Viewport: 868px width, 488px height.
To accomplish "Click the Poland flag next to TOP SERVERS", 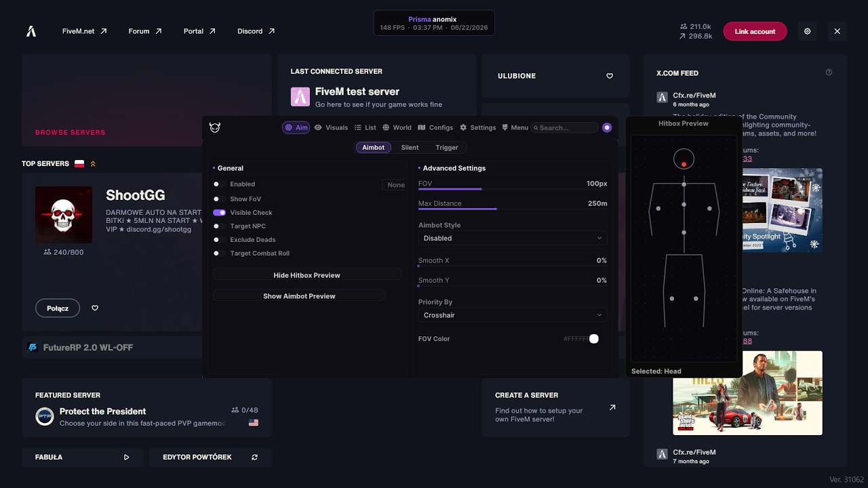I will [79, 163].
